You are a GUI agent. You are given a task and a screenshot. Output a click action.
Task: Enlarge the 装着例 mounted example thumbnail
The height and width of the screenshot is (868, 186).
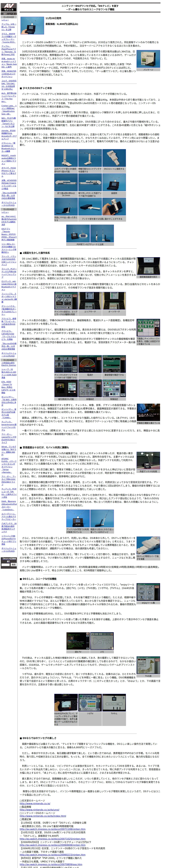[x=114, y=183]
